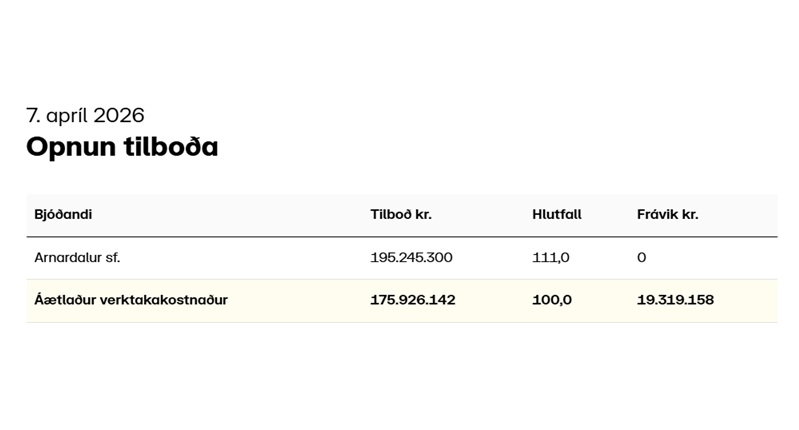The image size is (799, 430).
Task: Click the deviation amount 19.319.158
Action: [x=675, y=299]
